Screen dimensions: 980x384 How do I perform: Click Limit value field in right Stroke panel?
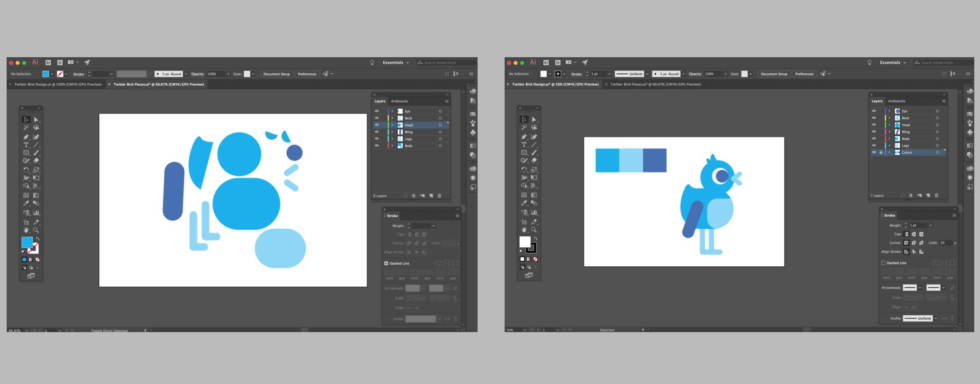point(945,243)
